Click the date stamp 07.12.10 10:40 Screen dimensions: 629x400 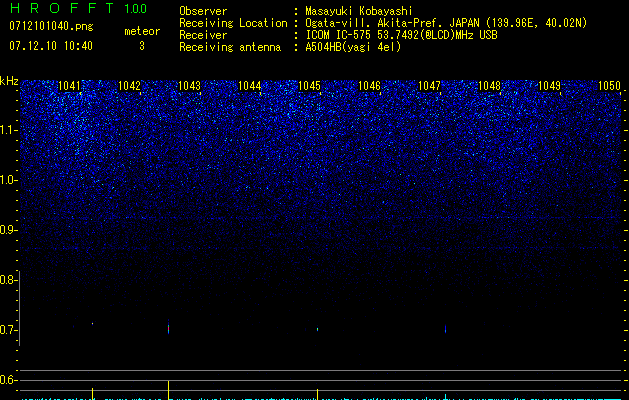[51, 46]
